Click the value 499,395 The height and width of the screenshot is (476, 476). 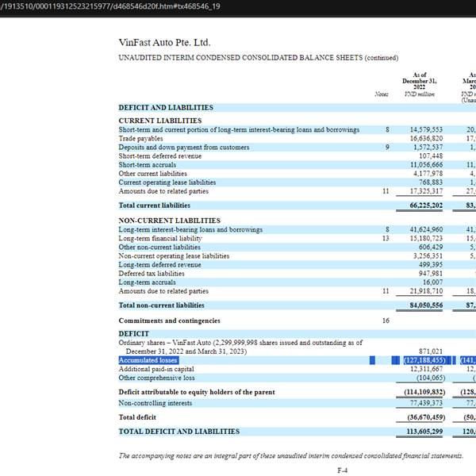[431, 265]
